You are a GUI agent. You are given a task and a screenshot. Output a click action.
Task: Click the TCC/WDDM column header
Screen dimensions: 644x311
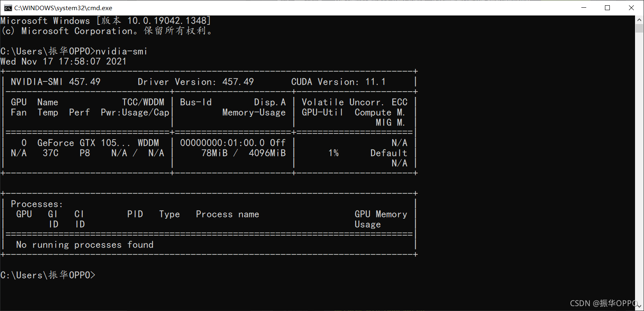(x=143, y=102)
